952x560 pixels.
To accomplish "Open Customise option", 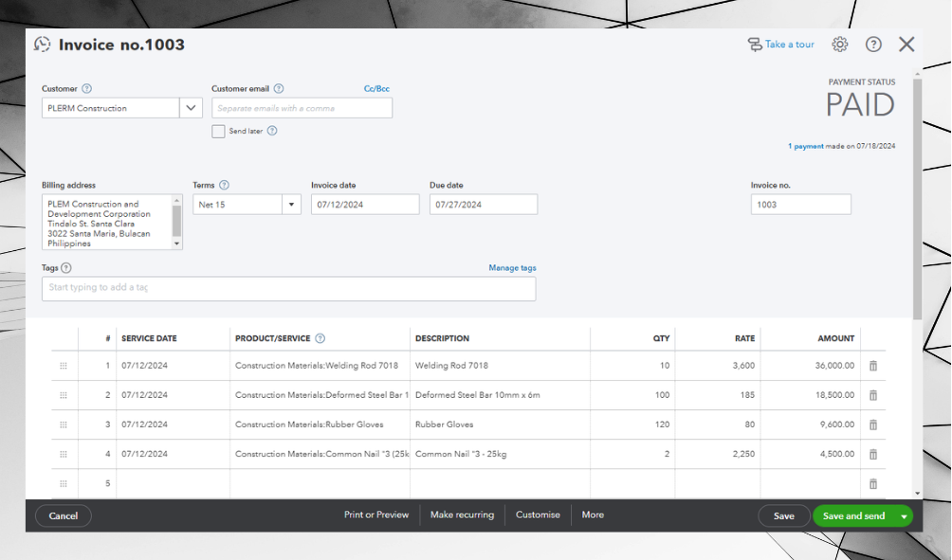I will [538, 515].
